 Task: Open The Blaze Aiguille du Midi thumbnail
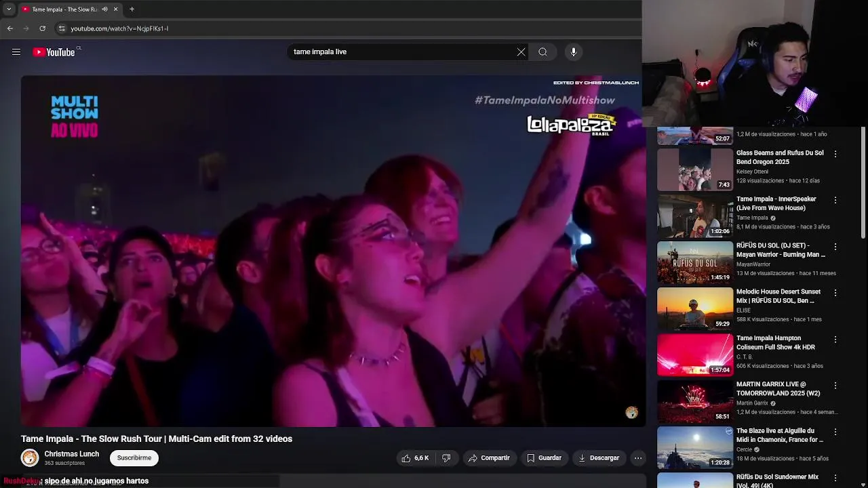[695, 447]
